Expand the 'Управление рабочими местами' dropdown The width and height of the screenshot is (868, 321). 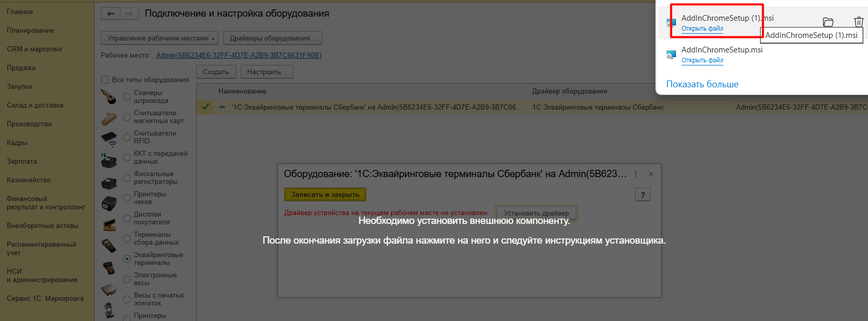pos(160,38)
